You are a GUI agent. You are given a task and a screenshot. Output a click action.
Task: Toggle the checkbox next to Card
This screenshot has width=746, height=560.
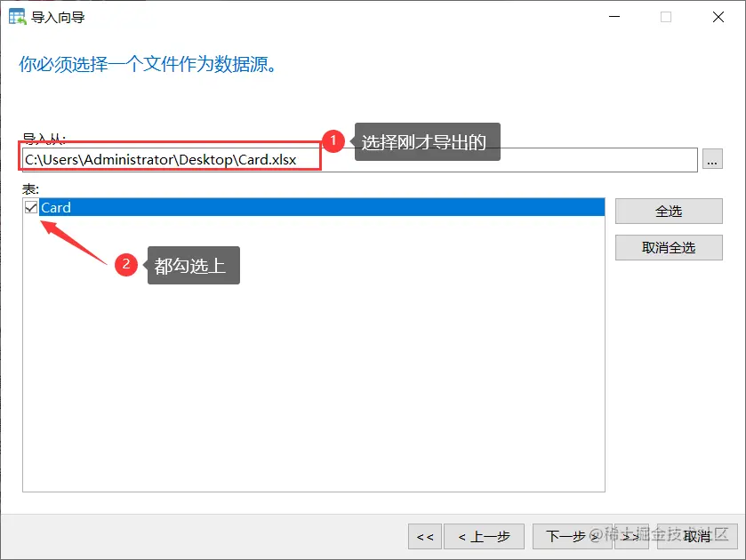point(29,207)
